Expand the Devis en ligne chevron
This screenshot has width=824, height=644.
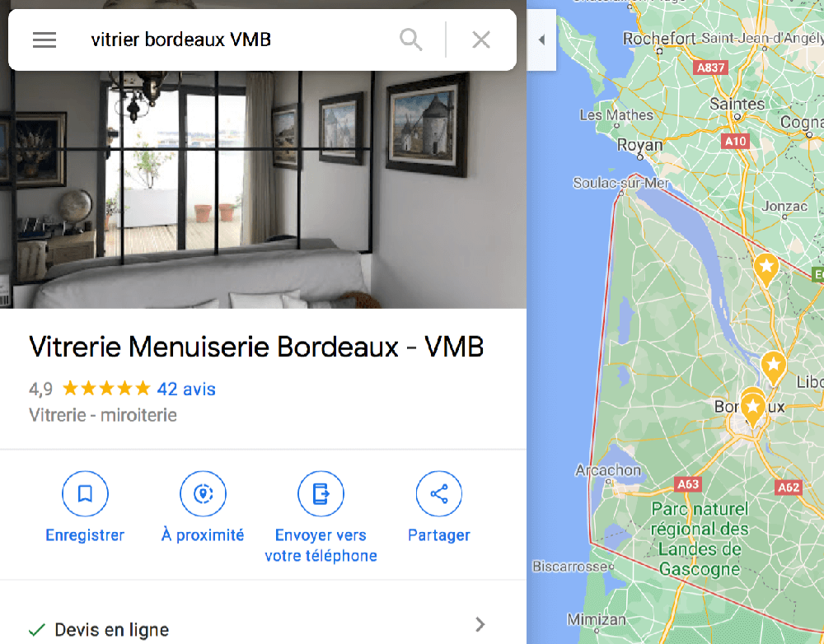click(480, 624)
